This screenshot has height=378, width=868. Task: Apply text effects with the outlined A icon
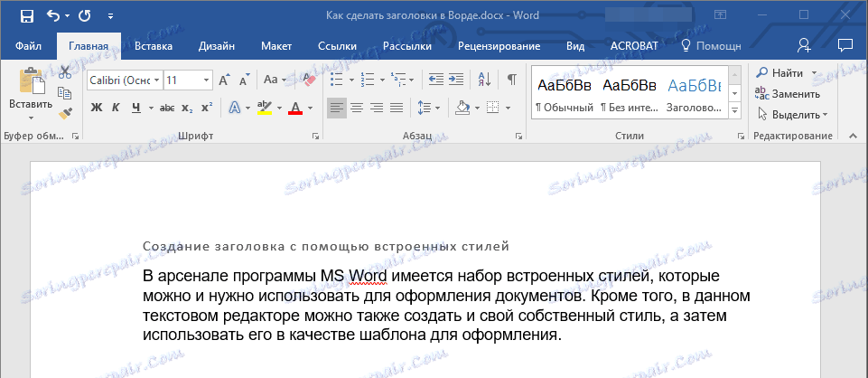(235, 108)
